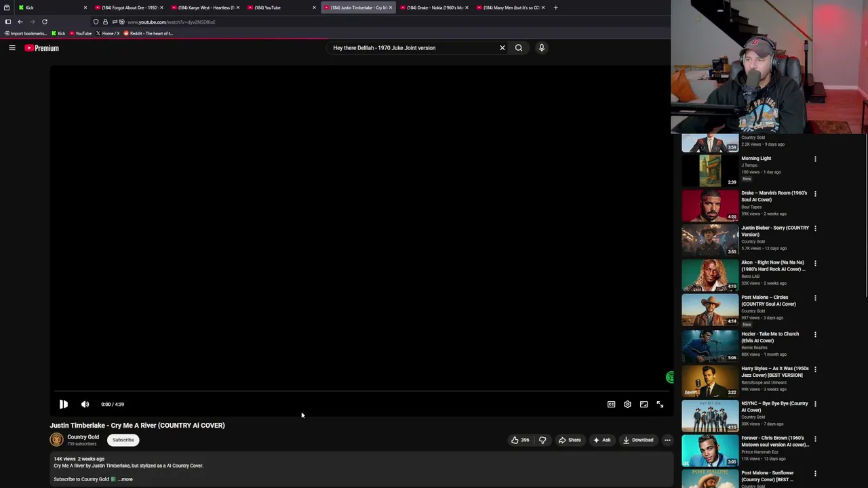Pause the video with the play/pause control
The width and height of the screenshot is (868, 488).
click(64, 405)
